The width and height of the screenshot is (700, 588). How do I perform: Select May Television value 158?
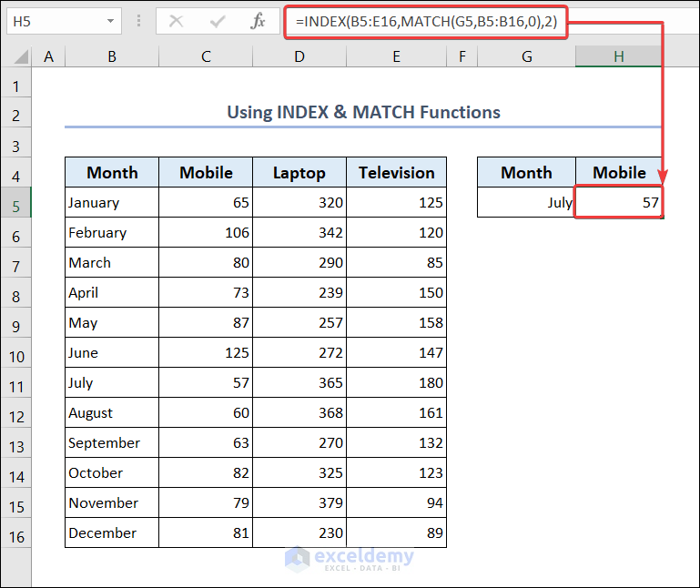(397, 322)
